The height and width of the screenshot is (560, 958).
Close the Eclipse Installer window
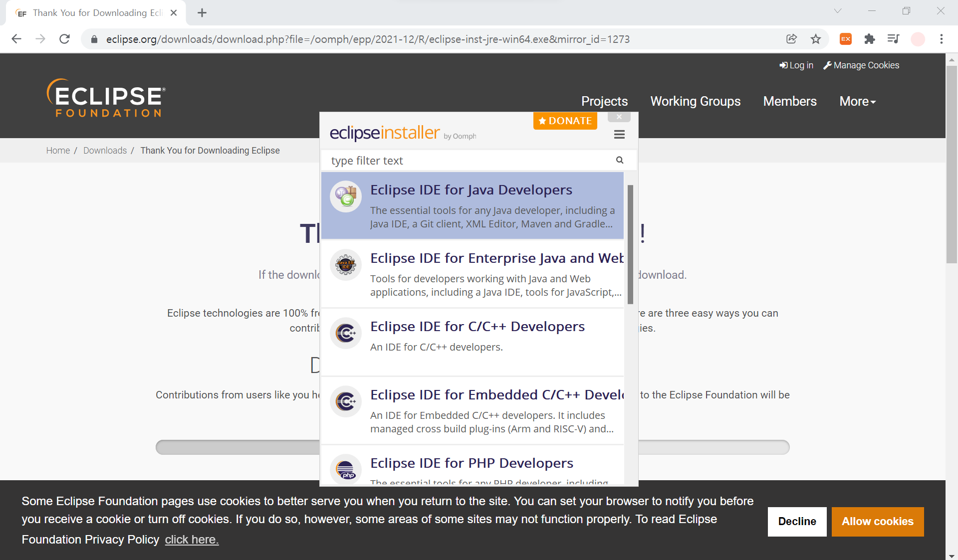tap(619, 117)
